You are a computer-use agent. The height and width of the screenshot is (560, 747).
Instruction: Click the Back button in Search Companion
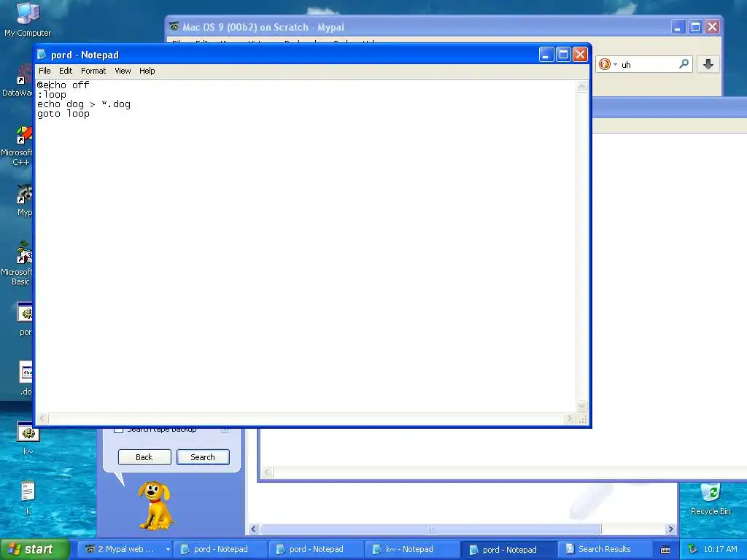(x=144, y=457)
